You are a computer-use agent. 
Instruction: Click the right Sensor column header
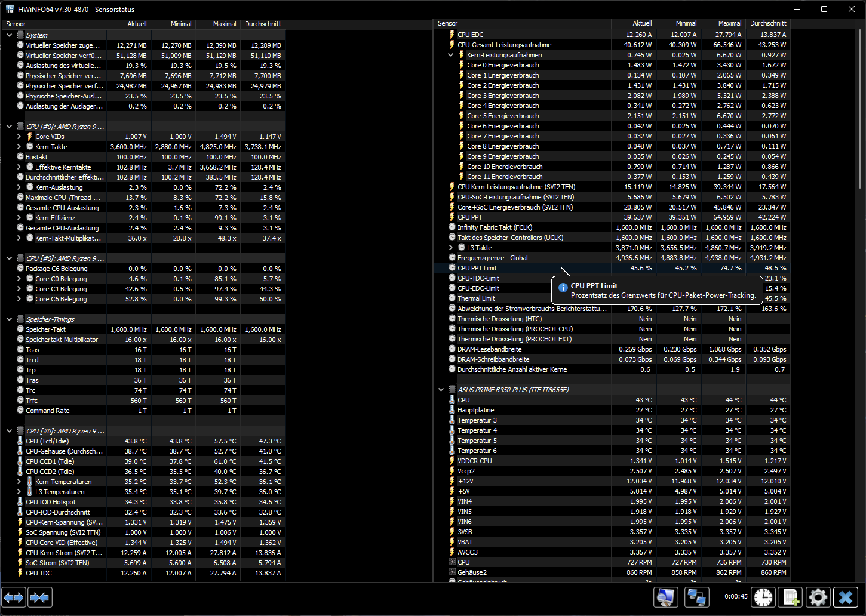click(523, 24)
